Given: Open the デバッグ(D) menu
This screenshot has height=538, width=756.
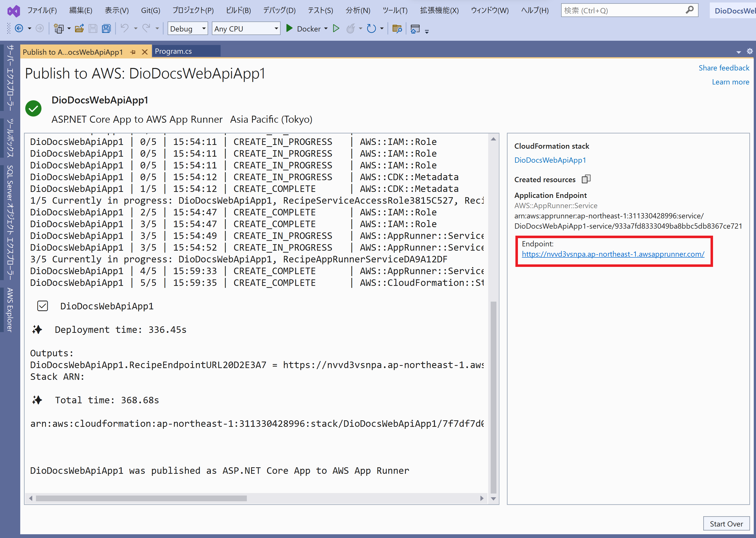Looking at the screenshot, I should coord(279,10).
